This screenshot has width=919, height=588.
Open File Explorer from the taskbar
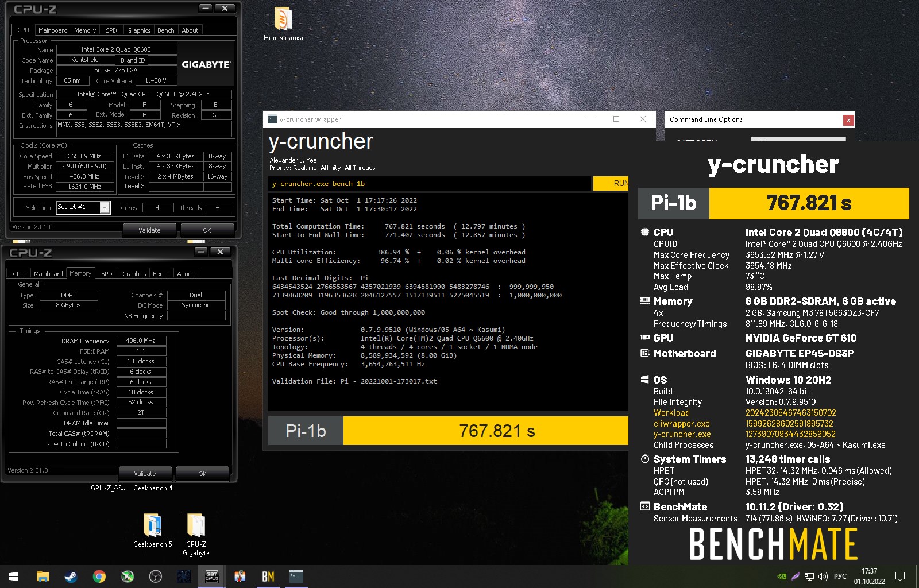point(43,577)
